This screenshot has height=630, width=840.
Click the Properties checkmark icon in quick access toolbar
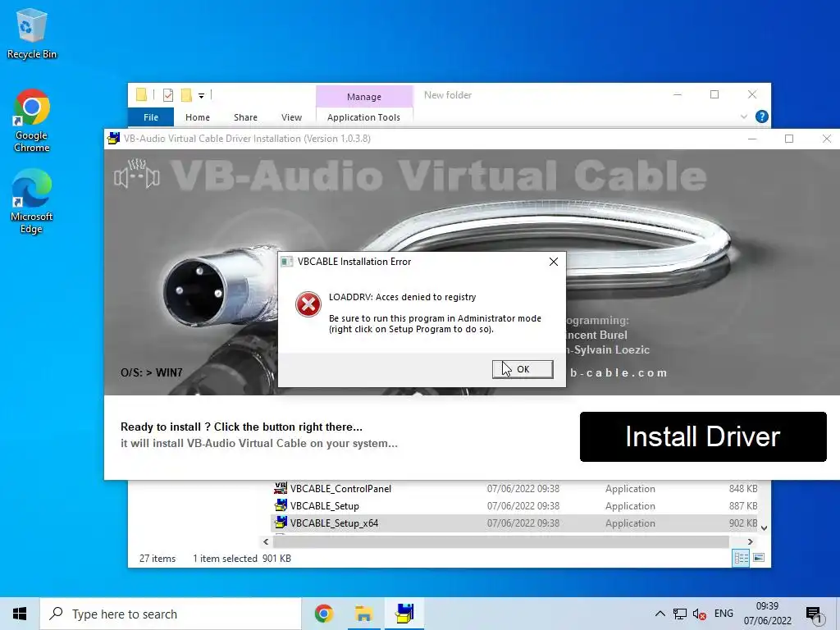(167, 95)
